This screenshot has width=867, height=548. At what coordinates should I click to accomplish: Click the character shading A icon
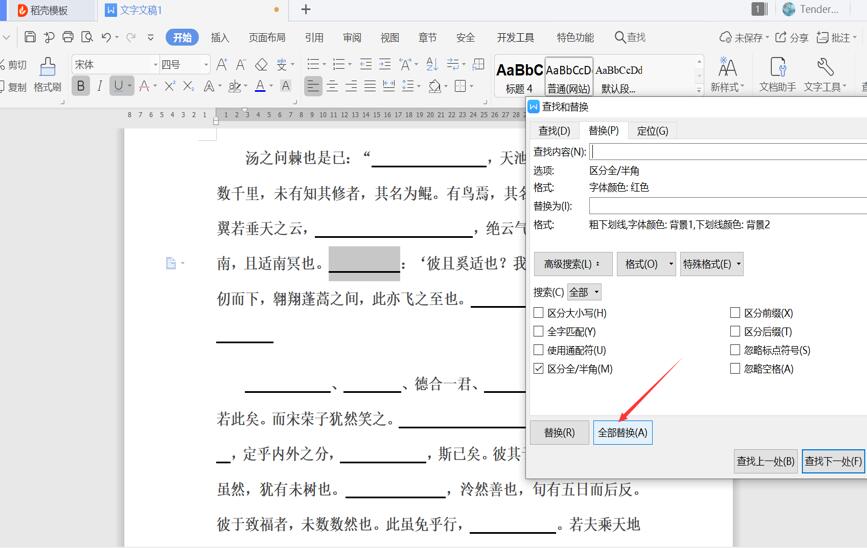click(x=285, y=86)
